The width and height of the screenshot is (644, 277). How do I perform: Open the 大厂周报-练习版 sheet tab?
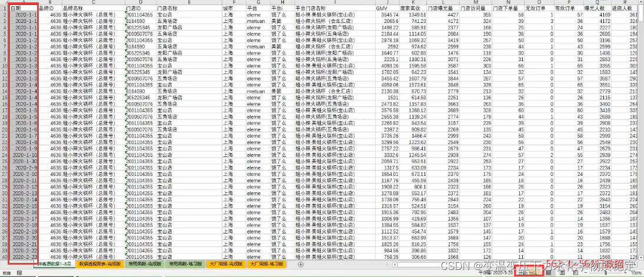[x=266, y=264]
